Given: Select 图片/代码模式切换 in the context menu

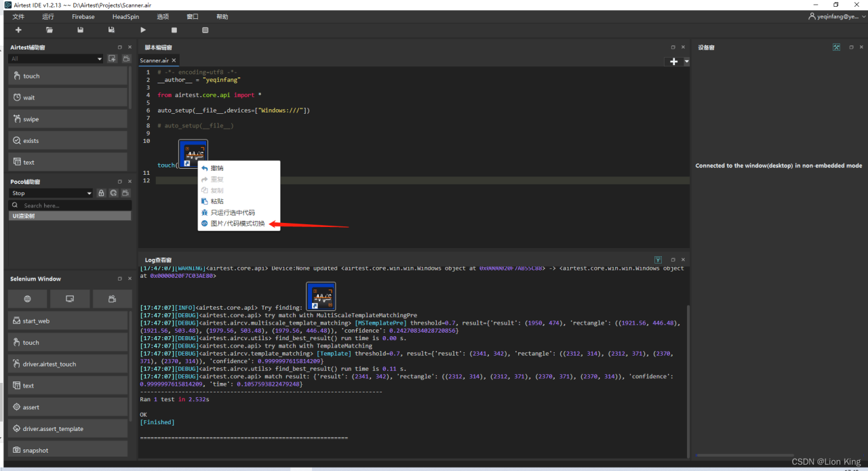Looking at the screenshot, I should pyautogui.click(x=239, y=224).
